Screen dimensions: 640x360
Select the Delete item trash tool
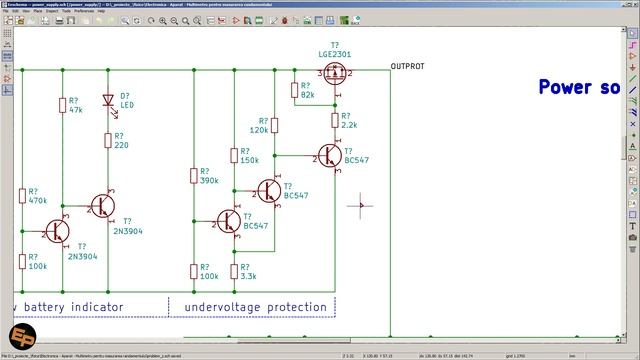tap(633, 249)
